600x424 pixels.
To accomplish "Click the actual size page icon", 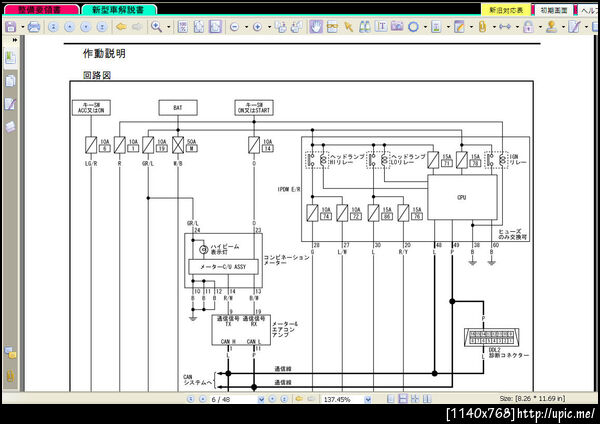I will (183, 27).
